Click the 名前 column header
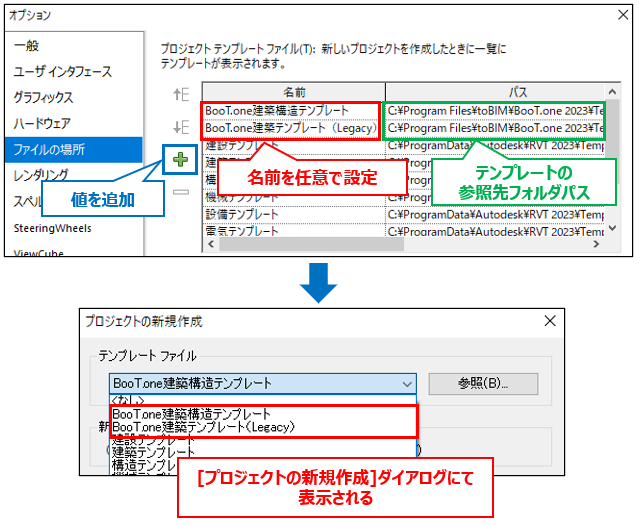Viewport: 639px width, 525px height. click(294, 92)
